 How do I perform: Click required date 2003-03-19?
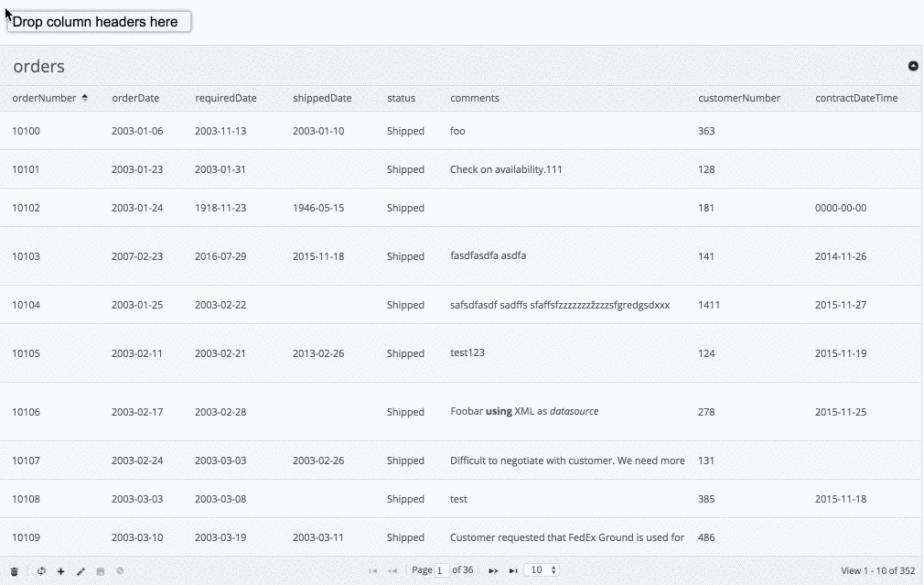pos(220,537)
